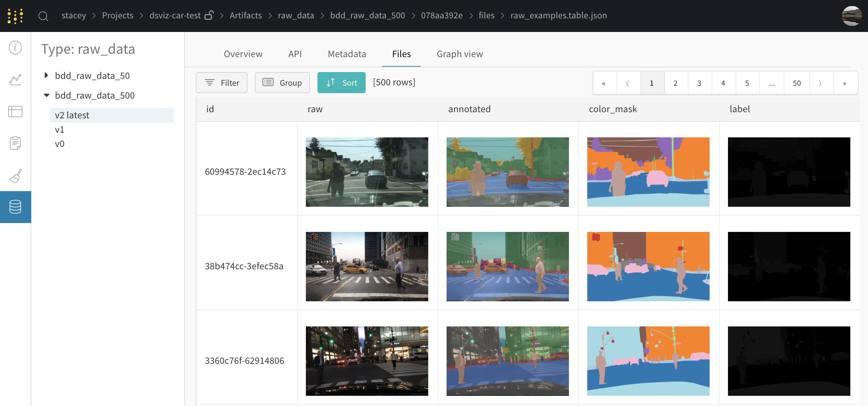The image size is (868, 406).
Task: Switch to the API tab
Action: 295,54
